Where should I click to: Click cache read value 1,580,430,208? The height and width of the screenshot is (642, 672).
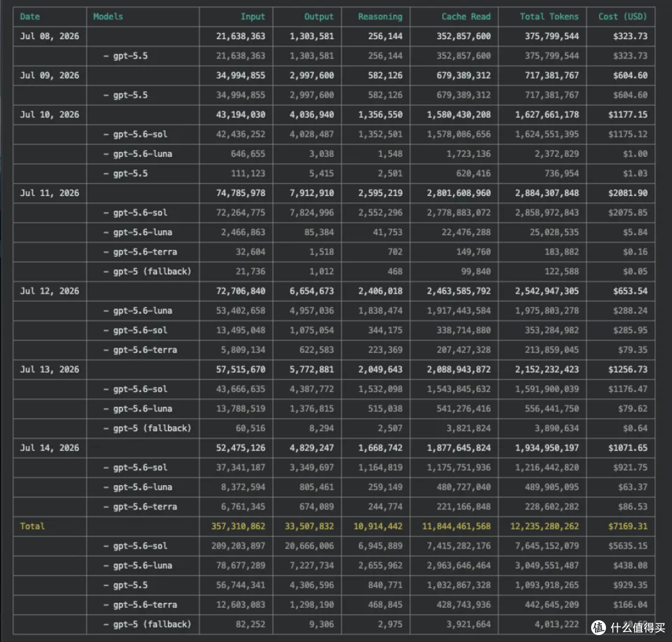tap(459, 115)
